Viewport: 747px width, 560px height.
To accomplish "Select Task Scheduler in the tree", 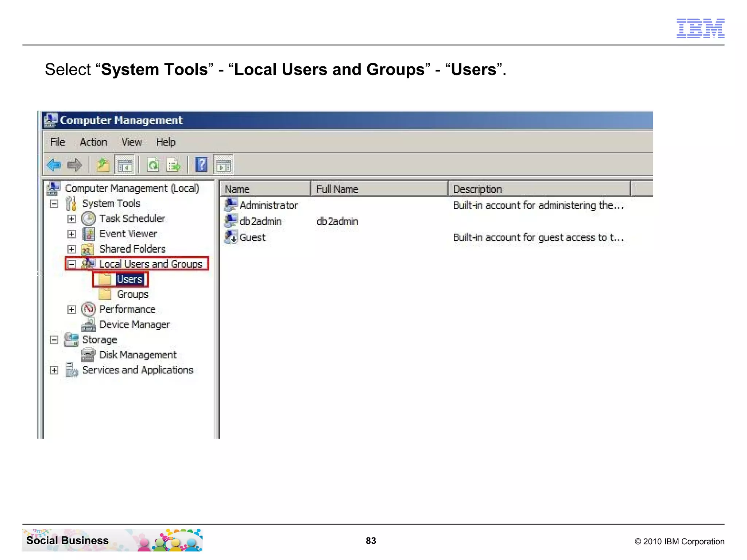I will (x=132, y=219).
